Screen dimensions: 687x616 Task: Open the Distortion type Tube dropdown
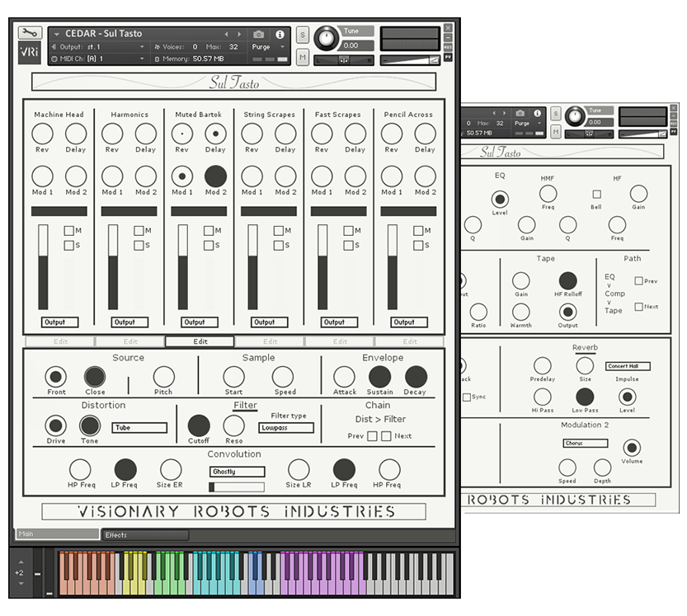(139, 428)
